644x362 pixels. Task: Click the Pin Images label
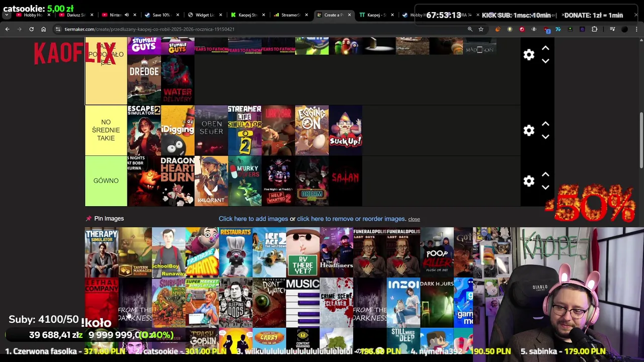[x=109, y=219]
